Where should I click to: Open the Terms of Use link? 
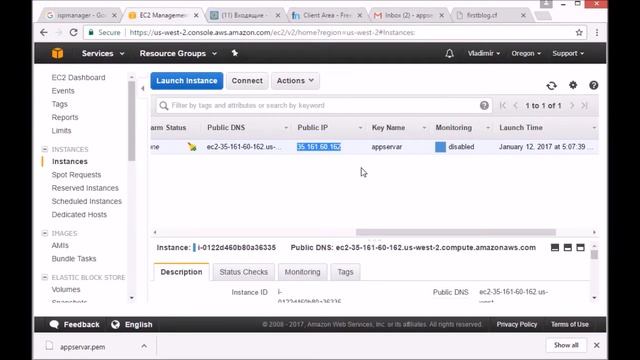(570, 324)
